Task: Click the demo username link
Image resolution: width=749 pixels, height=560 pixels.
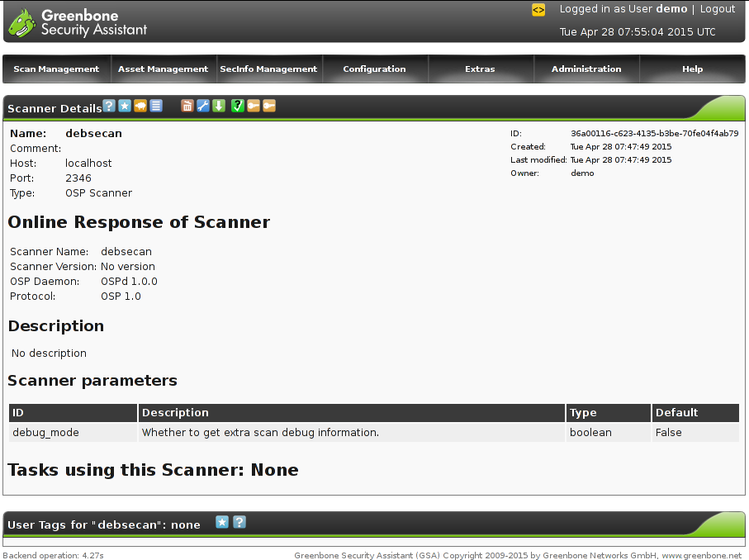Action: click(x=671, y=9)
